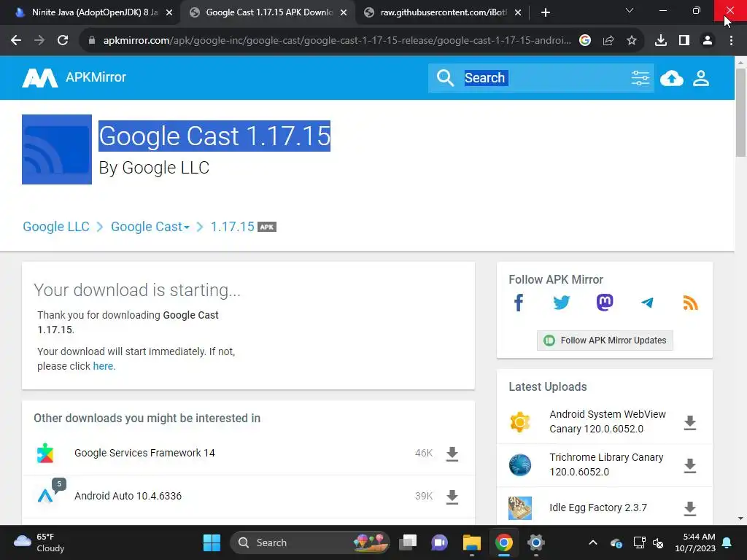
Task: Open APK Mirror Telegram icon
Action: pyautogui.click(x=647, y=303)
